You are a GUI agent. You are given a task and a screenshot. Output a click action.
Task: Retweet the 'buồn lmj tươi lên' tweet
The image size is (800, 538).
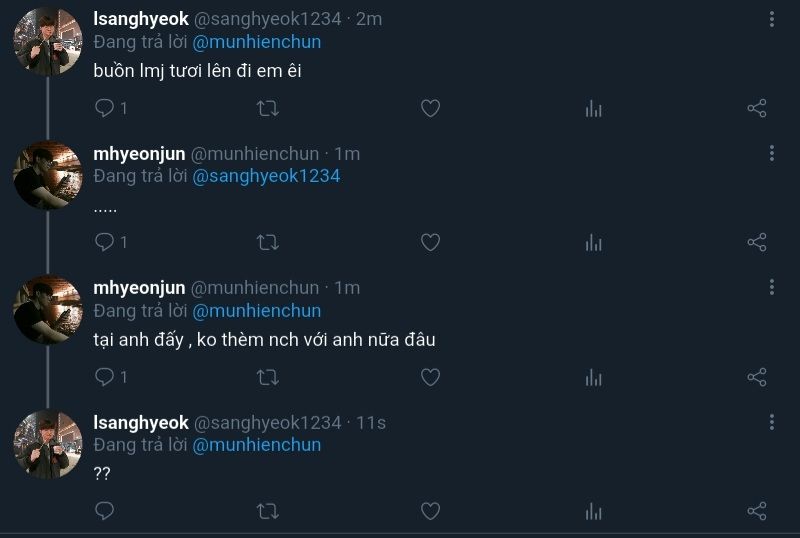click(x=268, y=108)
